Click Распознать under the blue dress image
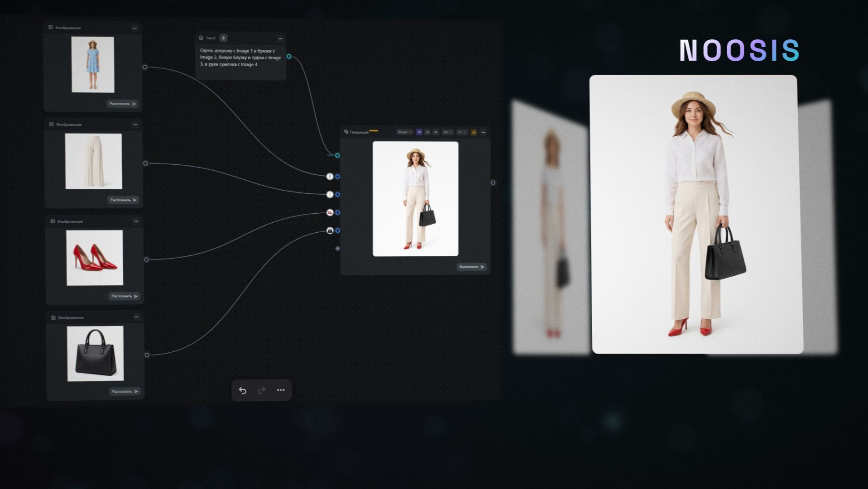The height and width of the screenshot is (489, 868). 123,104
